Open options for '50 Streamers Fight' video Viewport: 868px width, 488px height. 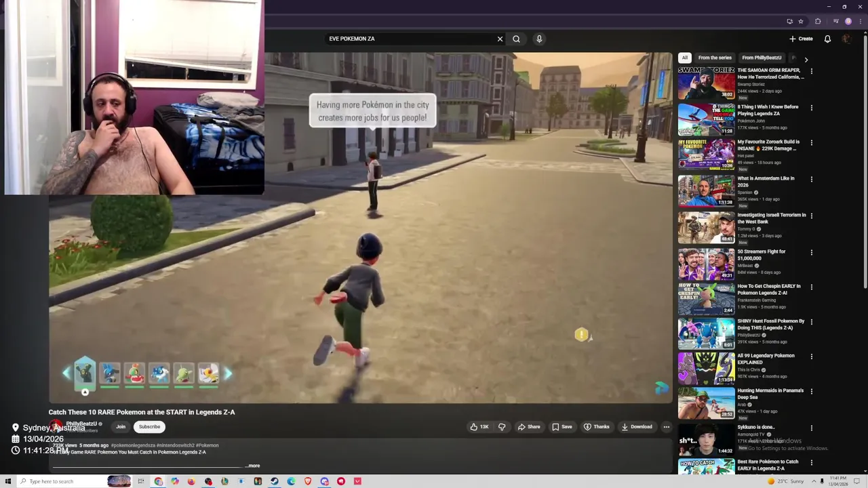(811, 252)
